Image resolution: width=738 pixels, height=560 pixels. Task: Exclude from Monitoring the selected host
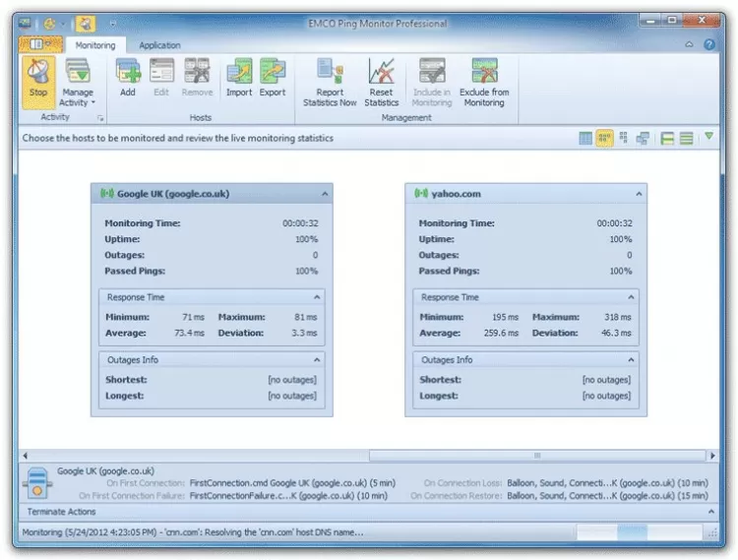point(484,82)
